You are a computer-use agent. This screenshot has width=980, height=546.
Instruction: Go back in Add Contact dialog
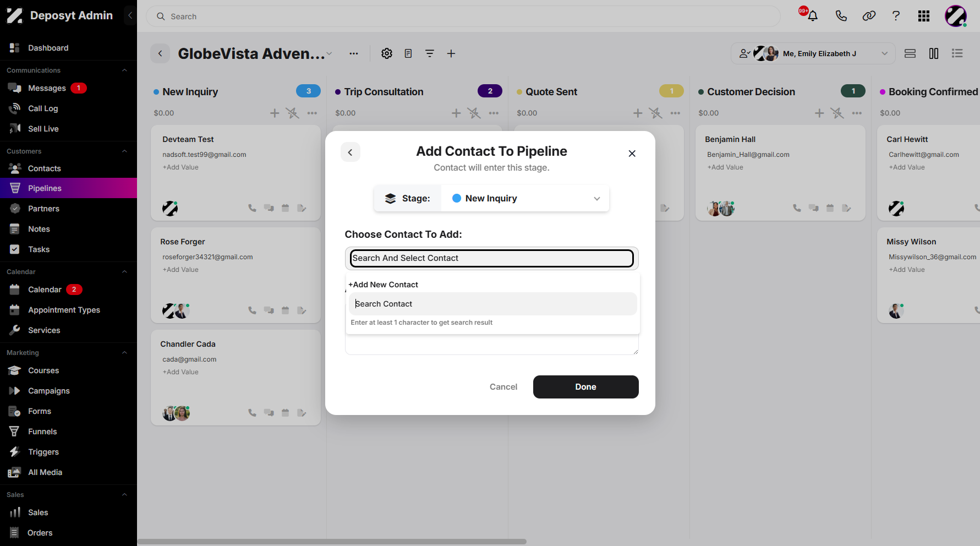click(350, 152)
